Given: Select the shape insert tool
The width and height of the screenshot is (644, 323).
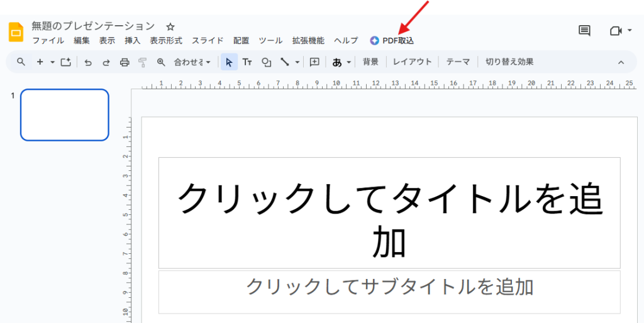Looking at the screenshot, I should point(266,62).
